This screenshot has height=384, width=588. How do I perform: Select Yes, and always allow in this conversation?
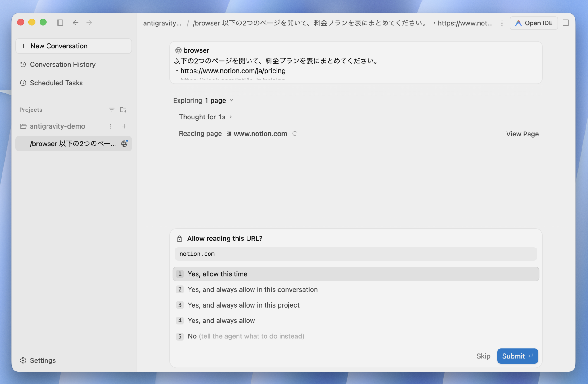tap(356, 289)
